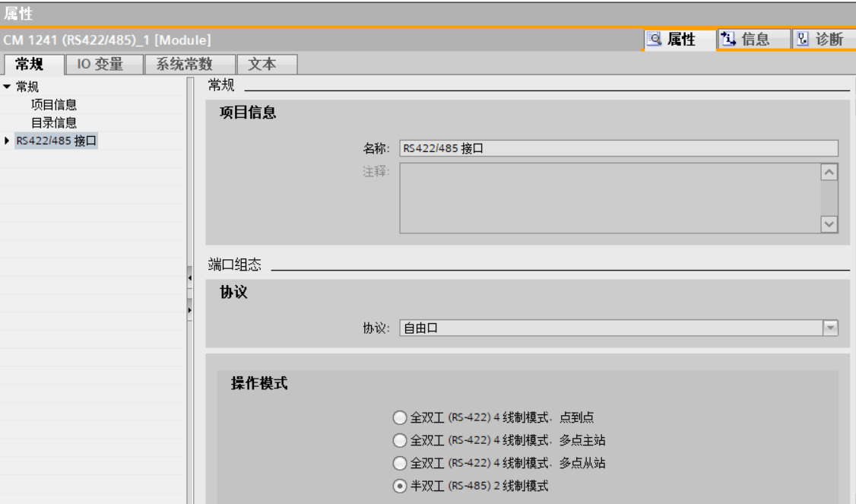The height and width of the screenshot is (504, 856).
Task: Select half duplex RS-485 2 线制模式
Action: [x=400, y=486]
